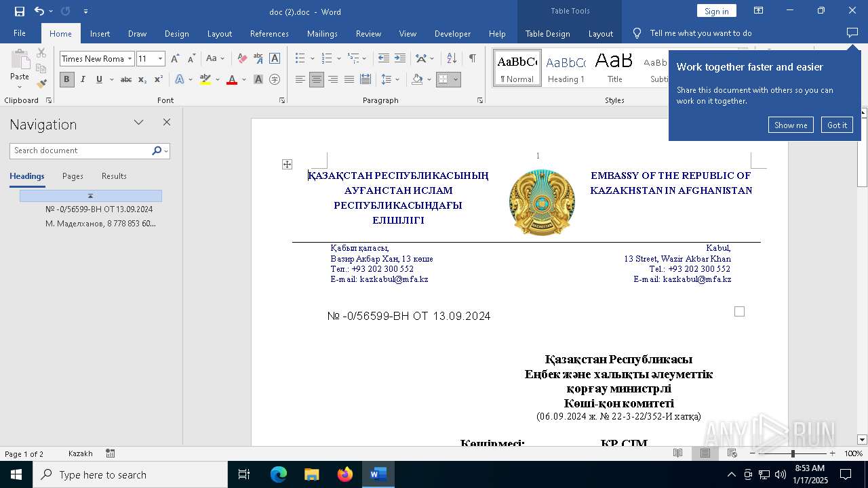
Task: Click the Show me button in the popup
Action: coord(791,125)
